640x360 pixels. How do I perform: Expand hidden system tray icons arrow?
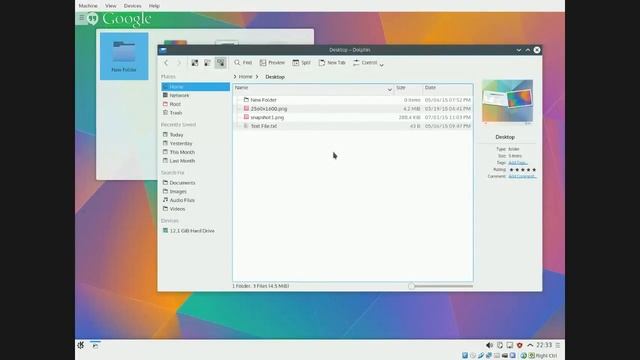point(530,345)
